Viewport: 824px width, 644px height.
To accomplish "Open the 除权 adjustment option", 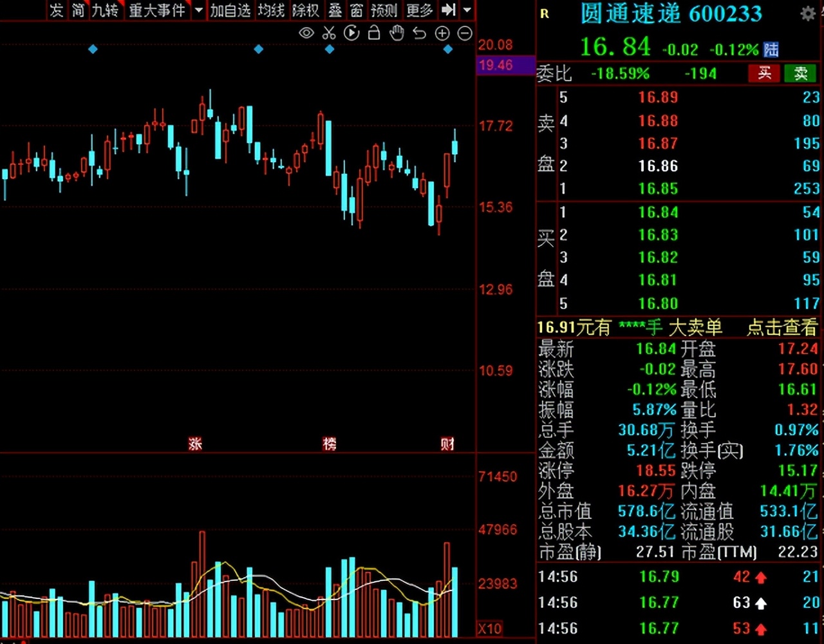I will tap(306, 10).
